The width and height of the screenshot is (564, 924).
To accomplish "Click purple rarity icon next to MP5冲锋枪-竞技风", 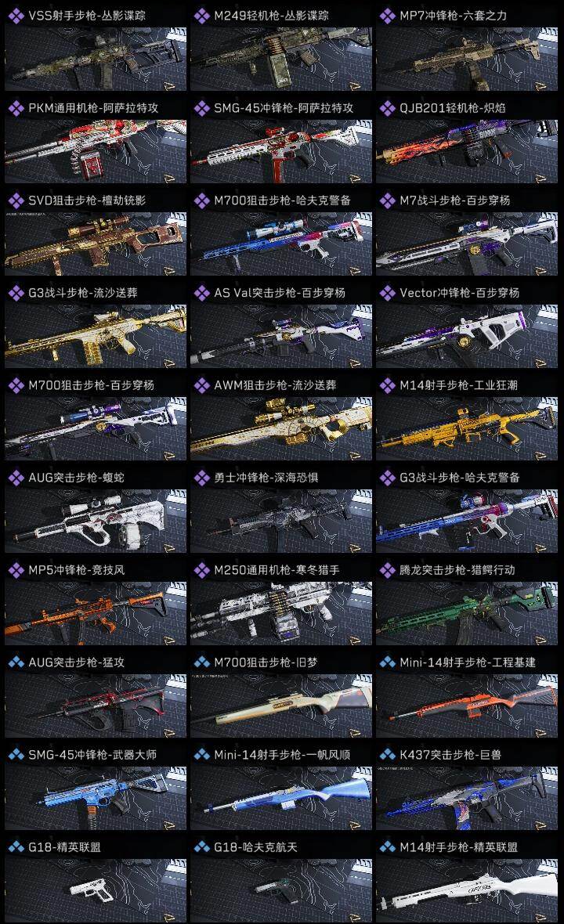I will pos(16,570).
